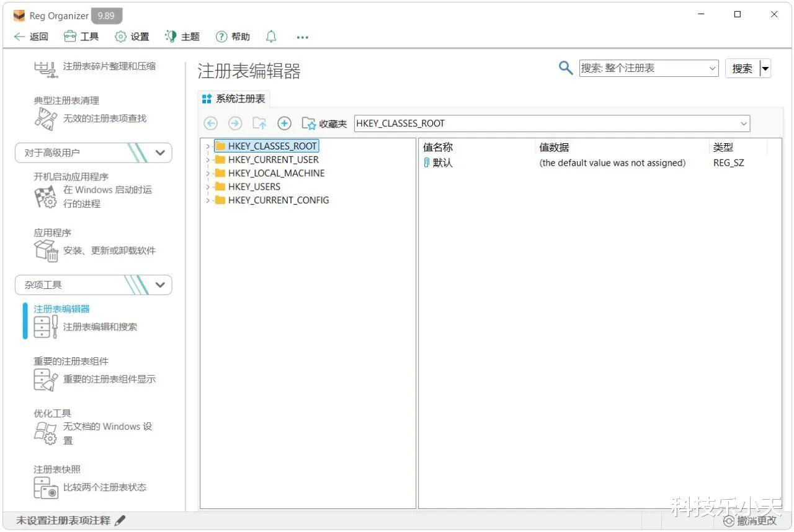Select the HKEY_CURRENT_USER key

pos(274,159)
